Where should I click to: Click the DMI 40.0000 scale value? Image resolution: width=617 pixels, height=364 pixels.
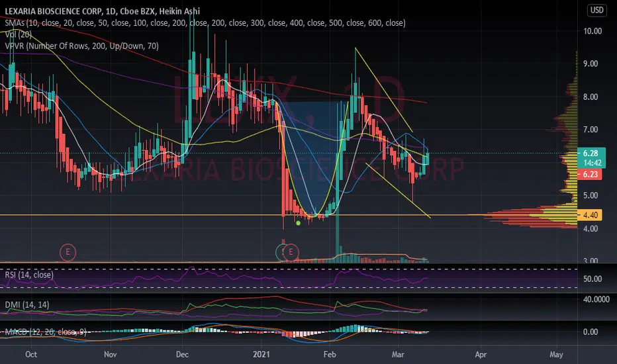click(x=596, y=299)
